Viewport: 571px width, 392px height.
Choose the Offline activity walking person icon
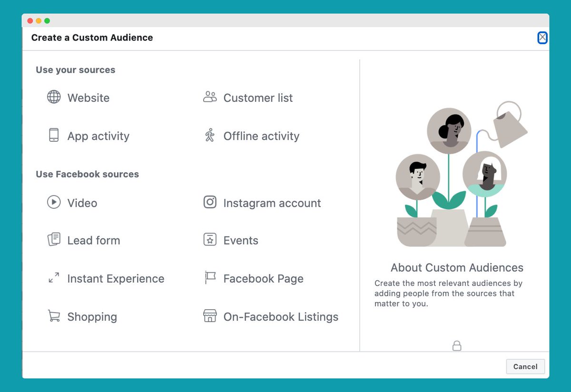coord(210,135)
